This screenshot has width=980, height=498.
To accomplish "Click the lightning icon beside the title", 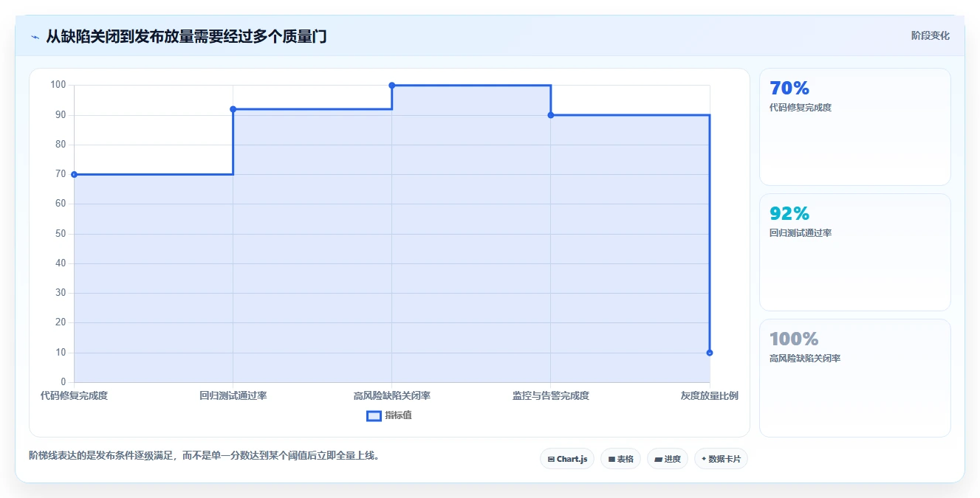I will (x=35, y=37).
